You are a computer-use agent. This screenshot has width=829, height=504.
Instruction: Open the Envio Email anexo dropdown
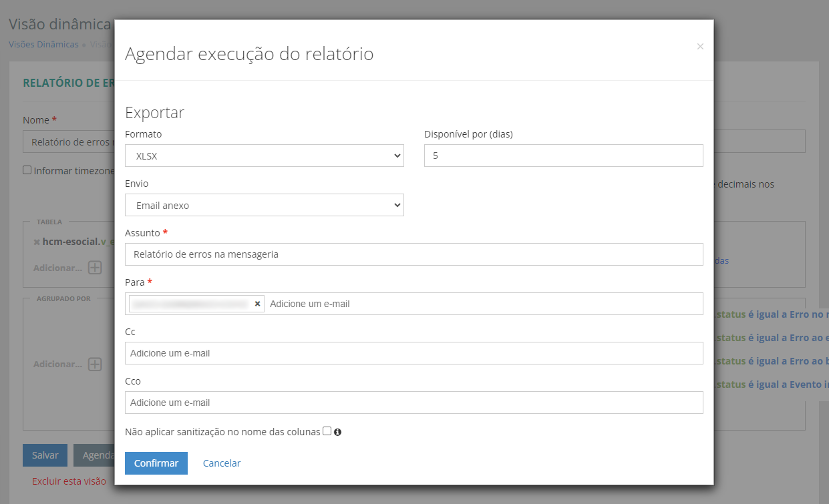(x=265, y=205)
